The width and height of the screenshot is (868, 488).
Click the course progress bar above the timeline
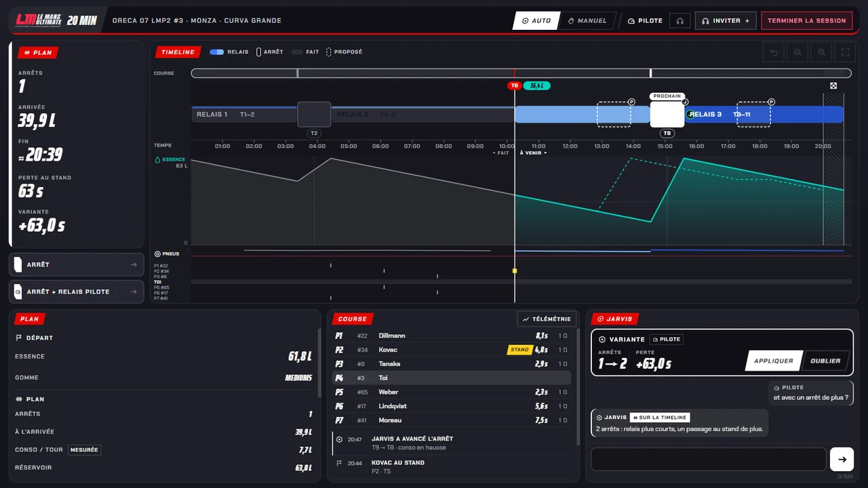tap(521, 73)
